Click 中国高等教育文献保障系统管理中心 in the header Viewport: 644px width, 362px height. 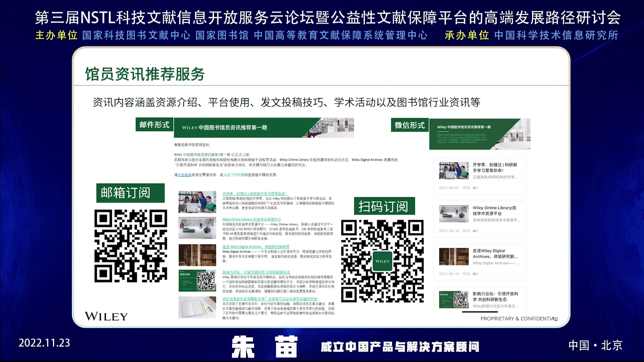point(341,35)
